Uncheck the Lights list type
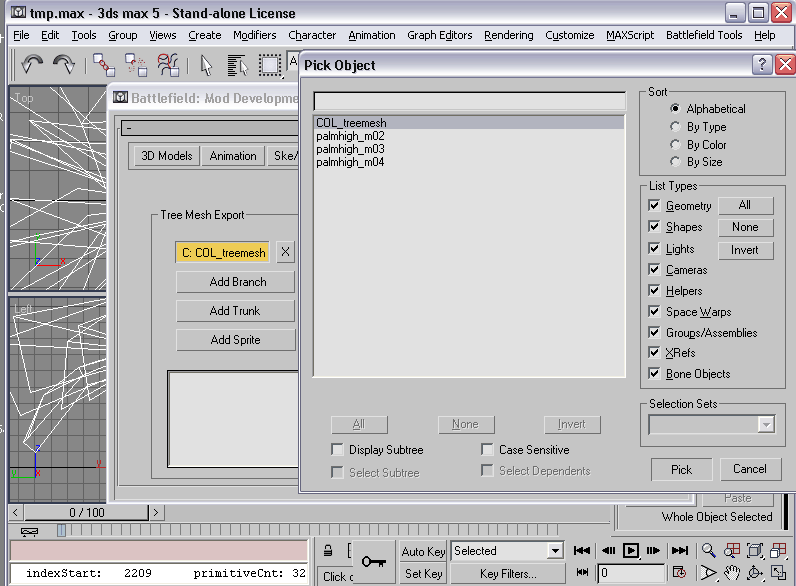This screenshot has height=586, width=796. tap(654, 248)
